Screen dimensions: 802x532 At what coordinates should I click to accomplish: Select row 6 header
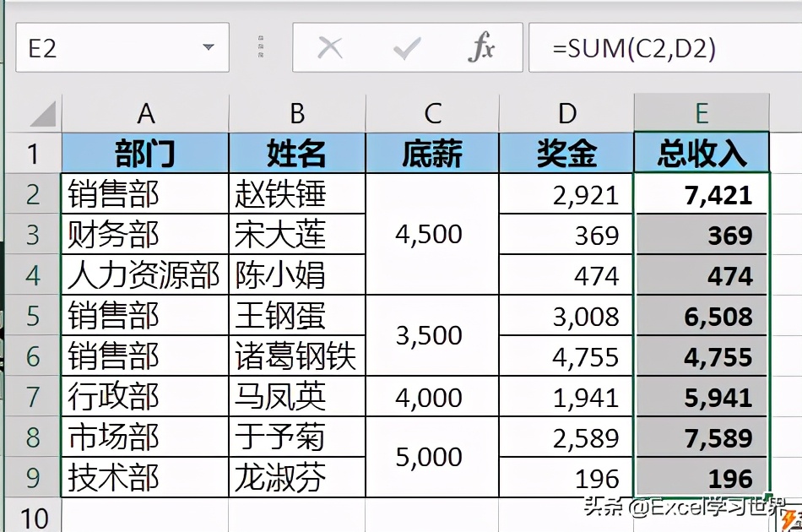tap(33, 356)
